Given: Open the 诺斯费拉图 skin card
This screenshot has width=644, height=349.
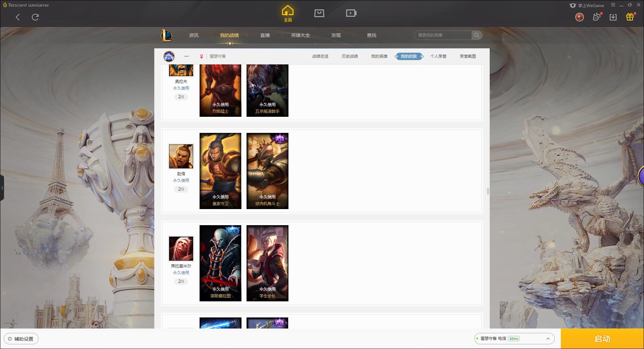Looking at the screenshot, I should [x=220, y=263].
